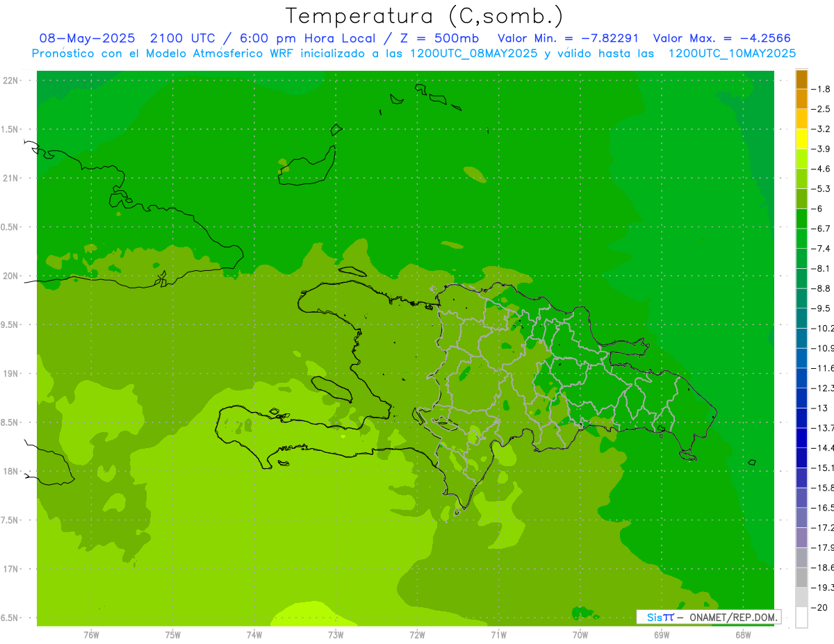
Task: Click the "76W" longitude label
Action: pyautogui.click(x=91, y=634)
